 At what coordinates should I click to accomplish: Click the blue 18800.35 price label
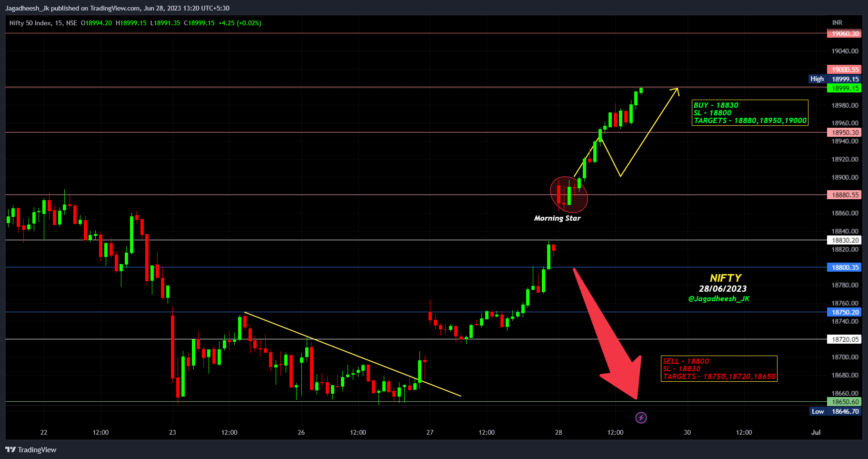coord(844,267)
